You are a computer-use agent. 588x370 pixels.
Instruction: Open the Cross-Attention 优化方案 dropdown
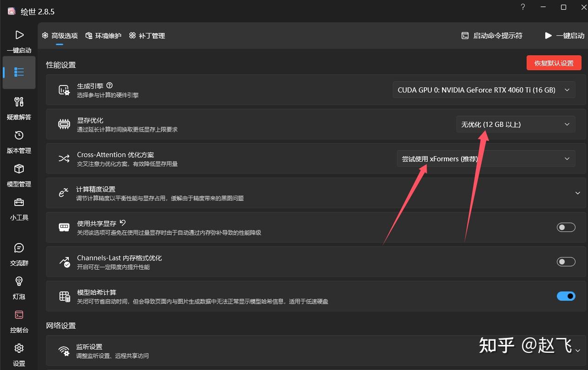pos(486,159)
